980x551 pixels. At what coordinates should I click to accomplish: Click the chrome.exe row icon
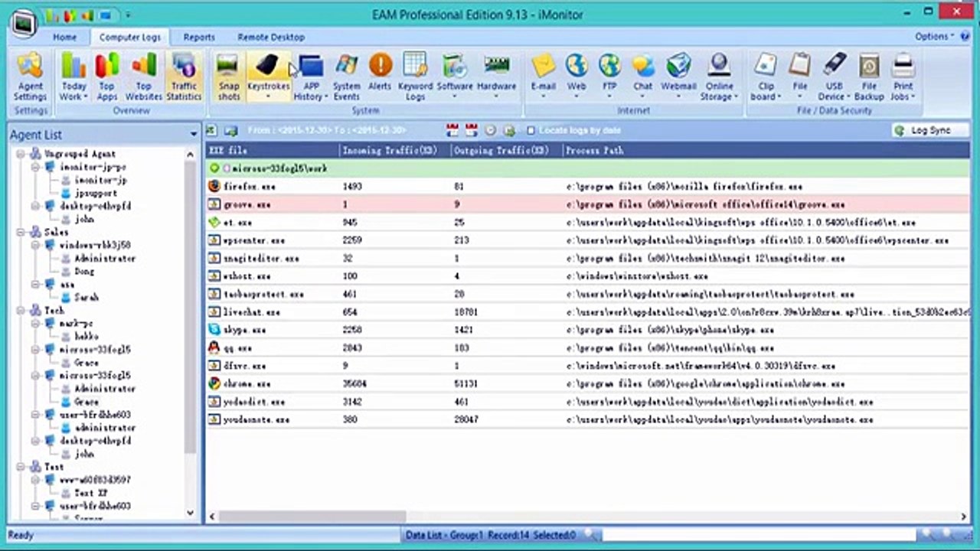pos(214,383)
